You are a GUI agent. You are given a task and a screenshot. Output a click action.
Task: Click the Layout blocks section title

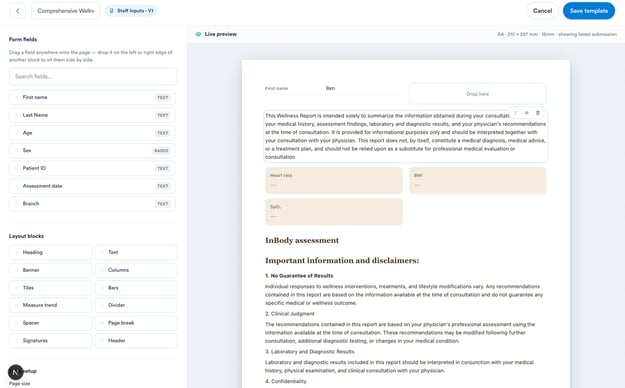click(26, 236)
